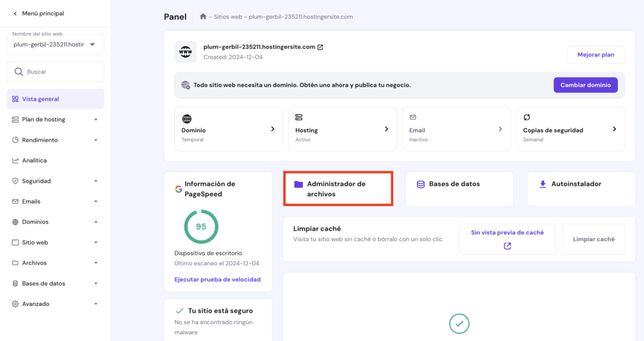The width and height of the screenshot is (644, 341).
Task: Open external link icon beside site domain
Action: (x=320, y=47)
